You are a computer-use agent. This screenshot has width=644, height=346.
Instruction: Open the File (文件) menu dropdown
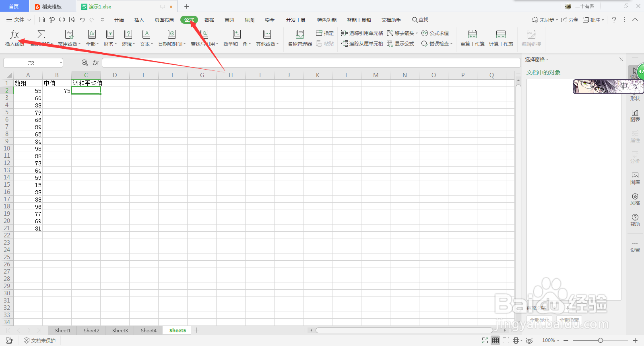pyautogui.click(x=19, y=20)
